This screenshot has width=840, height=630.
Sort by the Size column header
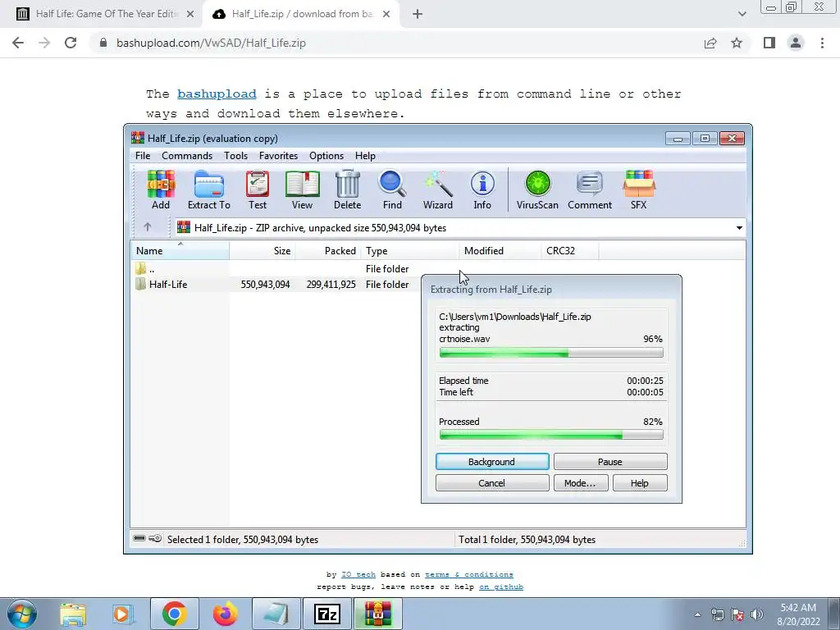pyautogui.click(x=262, y=250)
